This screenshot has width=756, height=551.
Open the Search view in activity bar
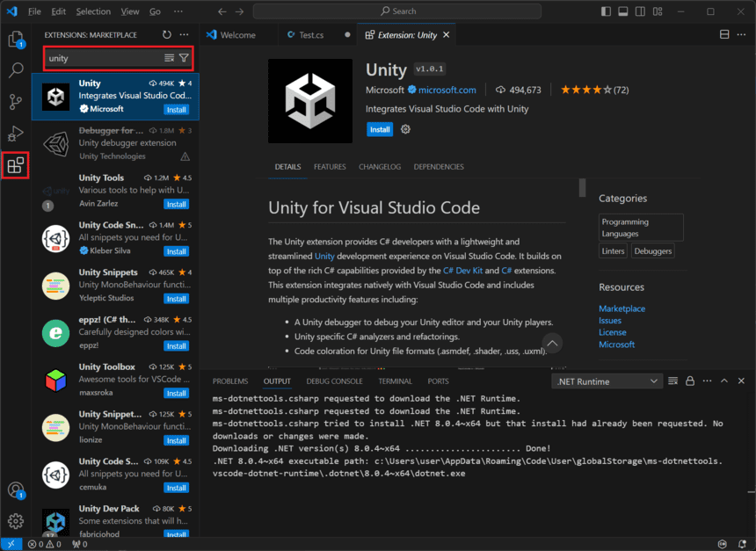[x=16, y=70]
